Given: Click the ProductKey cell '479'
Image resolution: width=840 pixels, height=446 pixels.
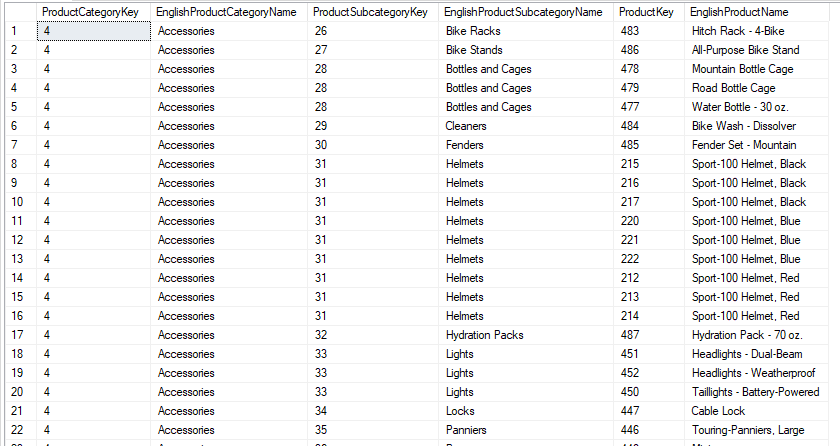Looking at the screenshot, I should click(649, 88).
